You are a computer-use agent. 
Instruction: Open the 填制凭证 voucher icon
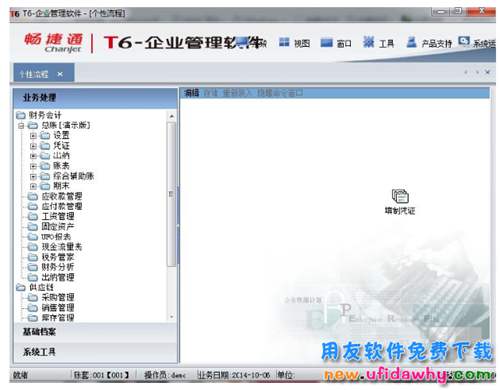(x=400, y=196)
